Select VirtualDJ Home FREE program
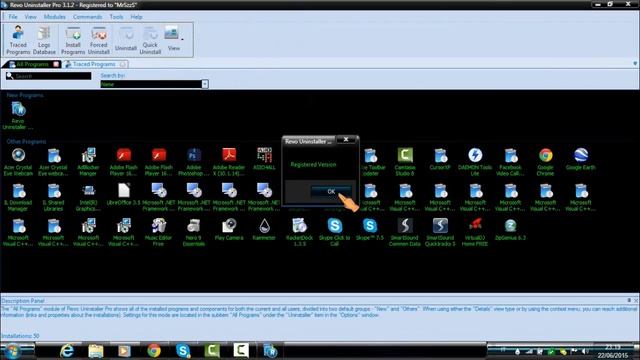 pos(475,232)
